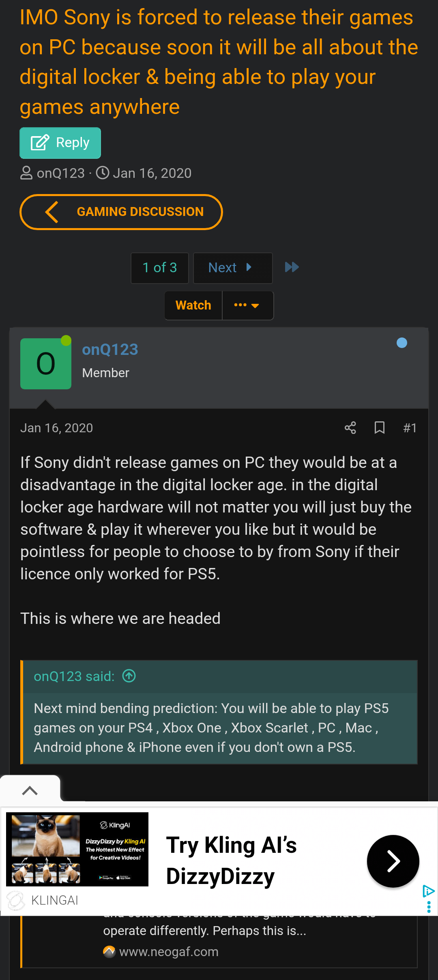438x980 pixels.
Task: Go back to Gaming Discussion forum
Action: click(x=121, y=212)
